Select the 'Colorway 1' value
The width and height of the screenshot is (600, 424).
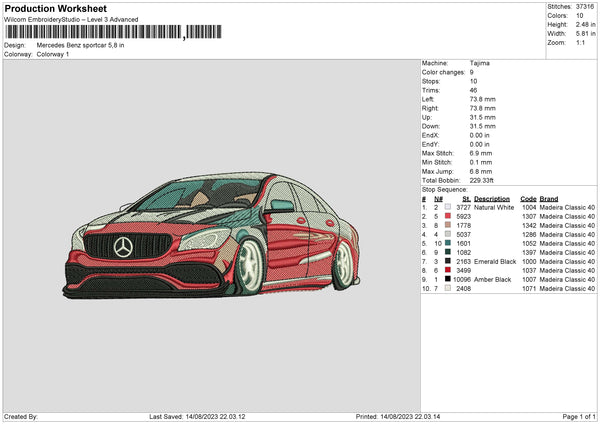click(x=53, y=54)
